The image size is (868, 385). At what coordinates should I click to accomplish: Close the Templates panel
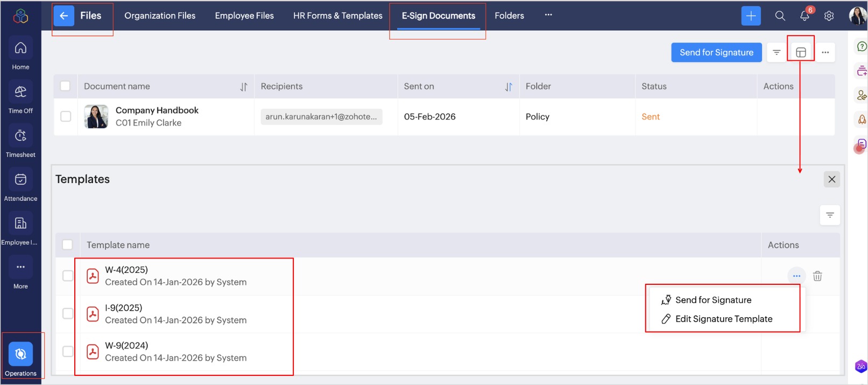click(831, 179)
